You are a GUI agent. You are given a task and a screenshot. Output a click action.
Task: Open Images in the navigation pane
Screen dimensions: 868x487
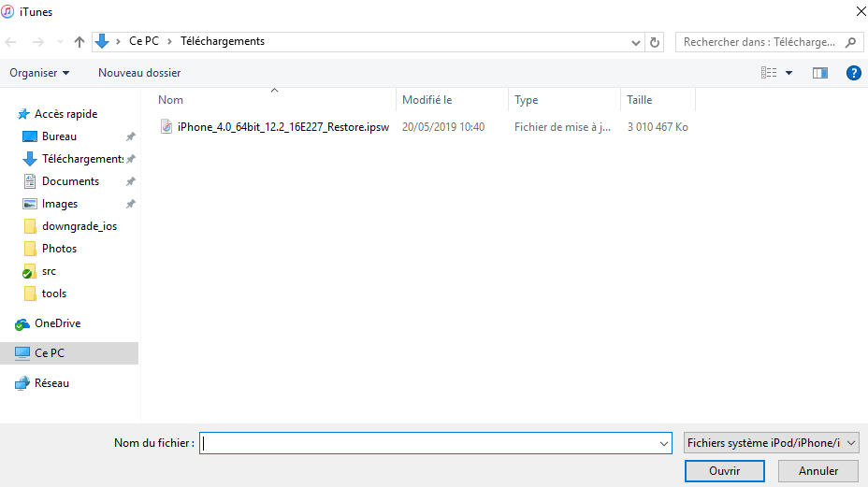pos(60,204)
